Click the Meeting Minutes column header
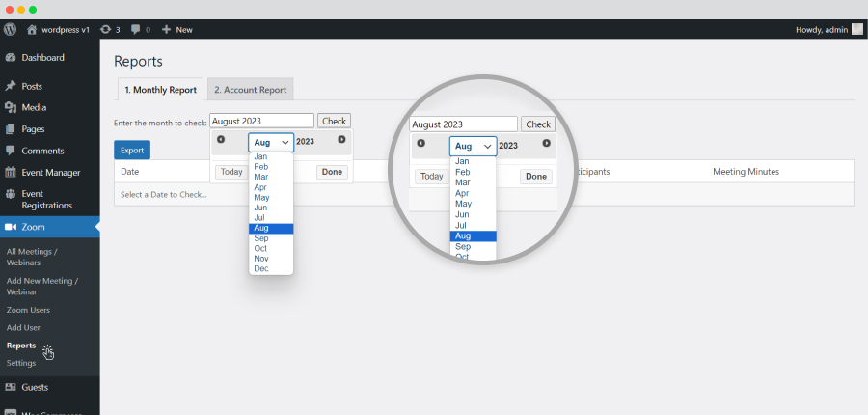Screen dimensions: 868x415 746,172
